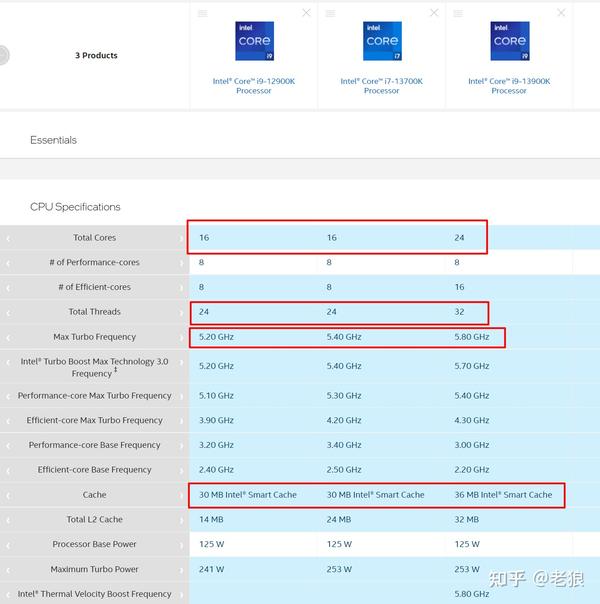The width and height of the screenshot is (600, 604).
Task: Click the left arrow on Cache row
Action: pyautogui.click(x=8, y=495)
